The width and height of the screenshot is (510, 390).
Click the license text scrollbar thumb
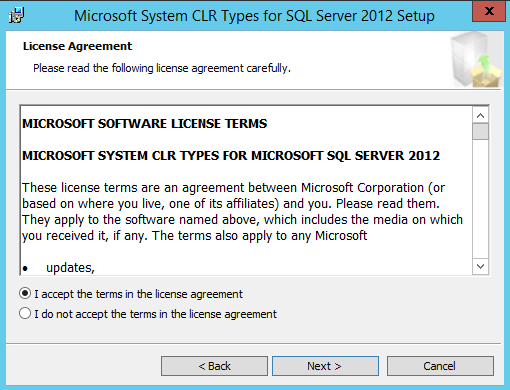tap(480, 132)
